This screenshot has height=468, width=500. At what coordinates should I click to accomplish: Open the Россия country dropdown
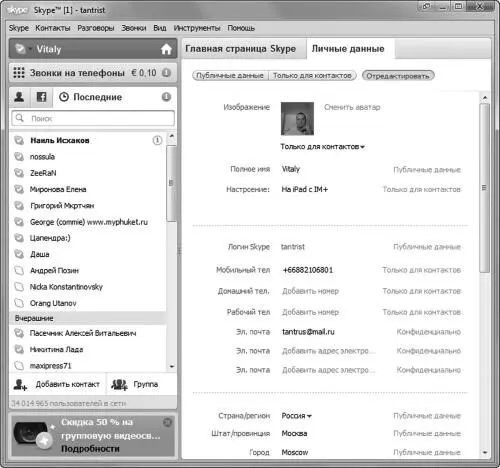296,416
